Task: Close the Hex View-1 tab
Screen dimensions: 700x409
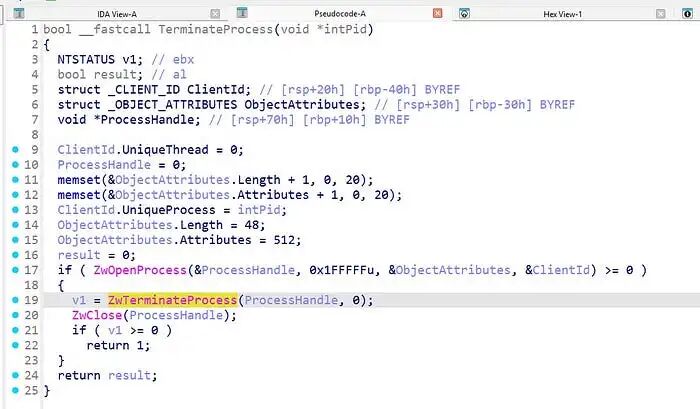Action: 660,14
